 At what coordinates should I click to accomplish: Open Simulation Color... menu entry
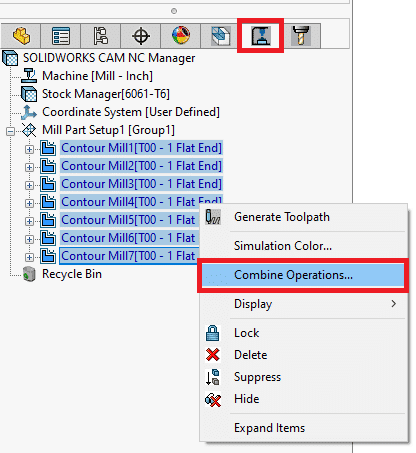[303, 246]
